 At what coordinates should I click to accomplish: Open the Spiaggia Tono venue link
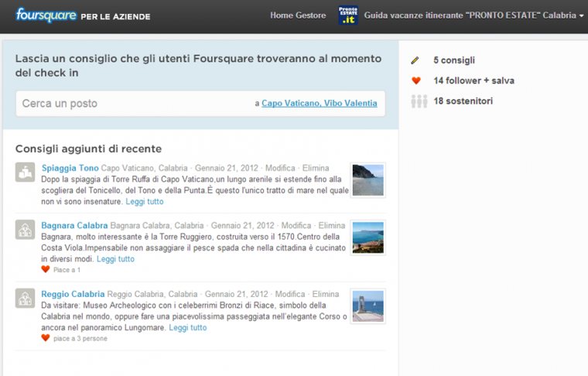(70, 168)
